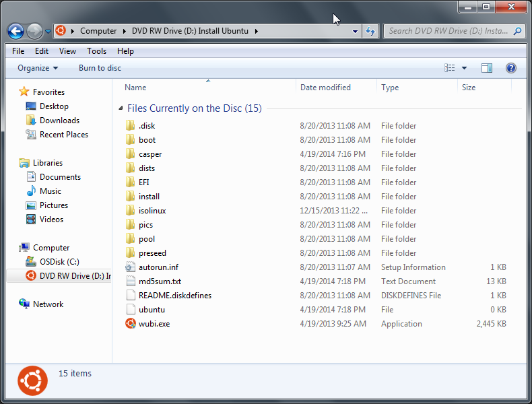Open the Tools menu
Image resolution: width=532 pixels, height=404 pixels.
click(x=96, y=51)
